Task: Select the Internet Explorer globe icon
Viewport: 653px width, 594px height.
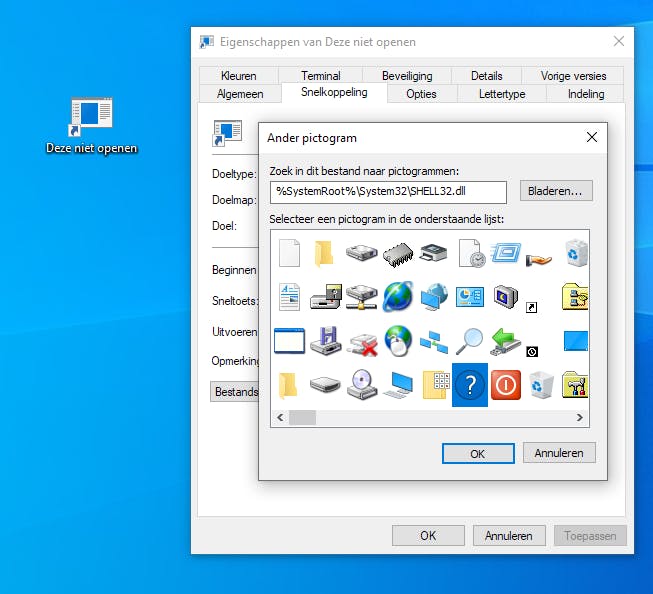Action: 397,297
